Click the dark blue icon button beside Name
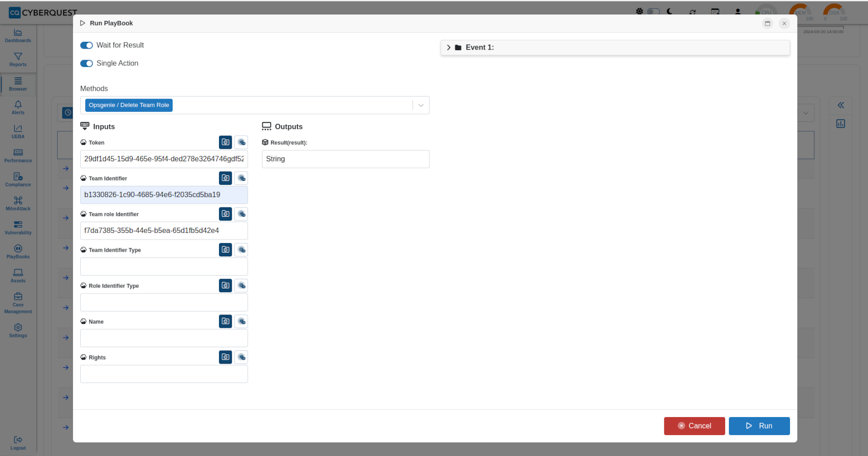868x456 pixels. click(x=225, y=321)
